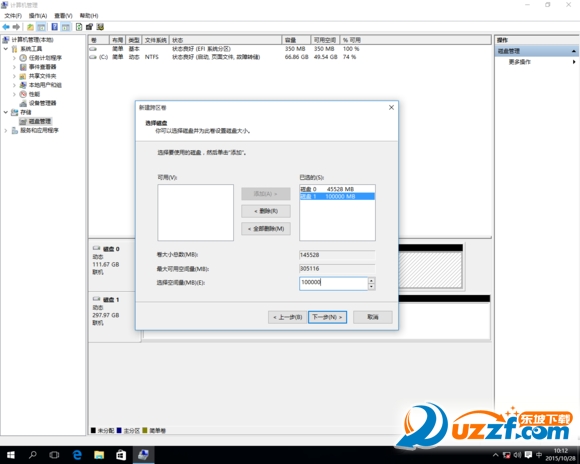Screen dimensions: 580x464
Task: Collapse the 系统工具 node arrow
Action: tap(6, 49)
